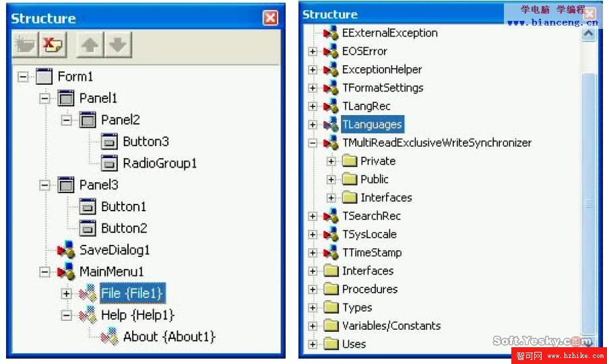The height and width of the screenshot is (364, 607).
Task: Click the Move Down arrow button
Action: point(118,45)
